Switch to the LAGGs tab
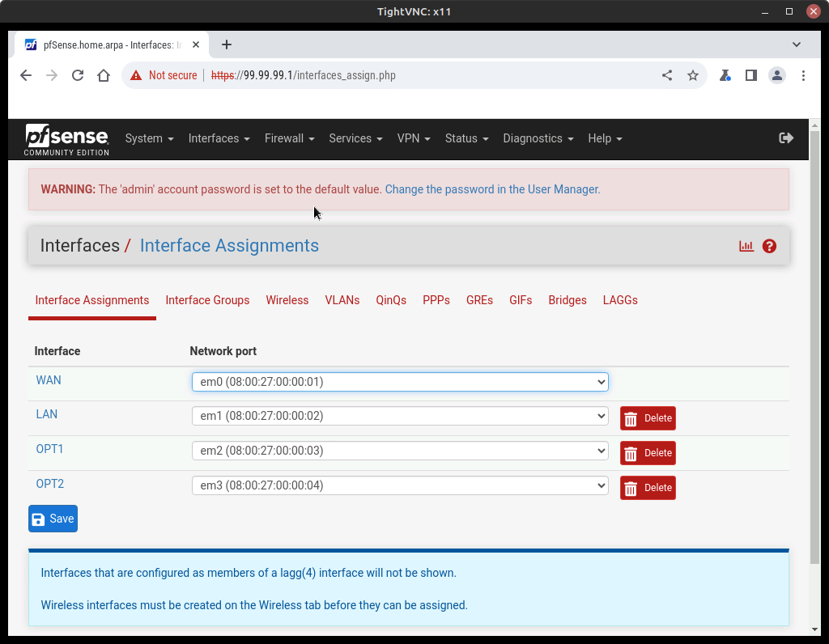Image resolution: width=829 pixels, height=644 pixels. click(x=620, y=301)
